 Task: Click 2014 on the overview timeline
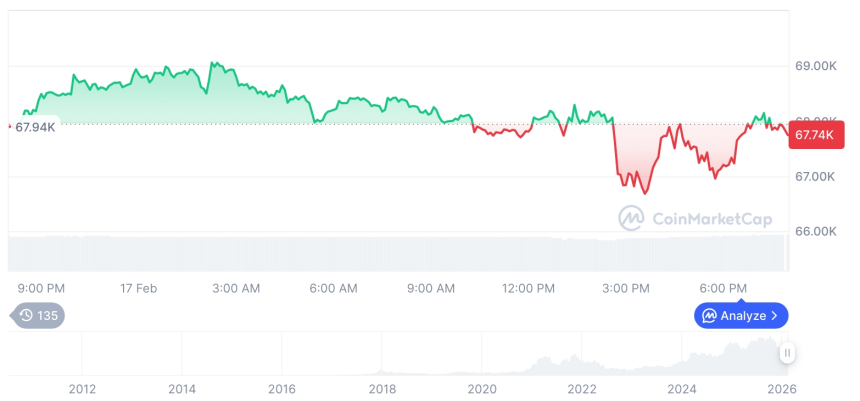click(182, 388)
